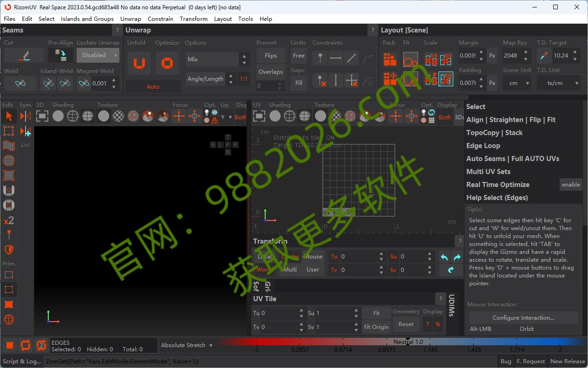588x368 pixels.
Task: Open the Edit menu
Action: [x=27, y=19]
